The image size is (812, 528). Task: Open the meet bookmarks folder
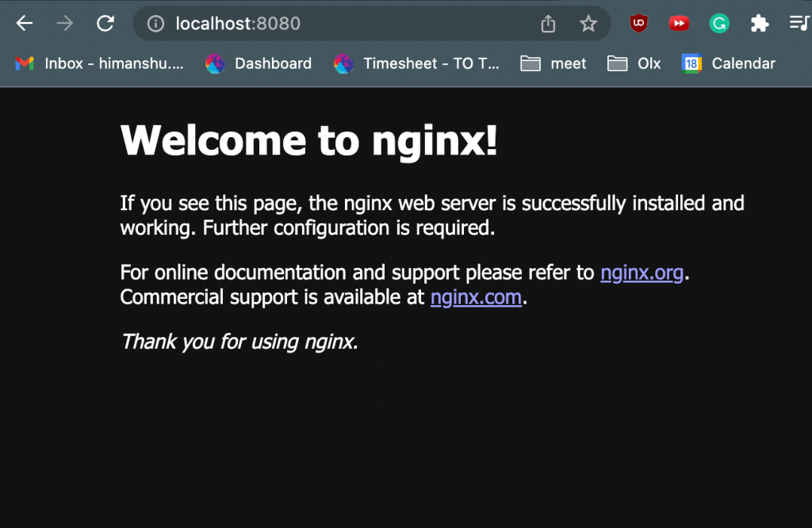553,63
